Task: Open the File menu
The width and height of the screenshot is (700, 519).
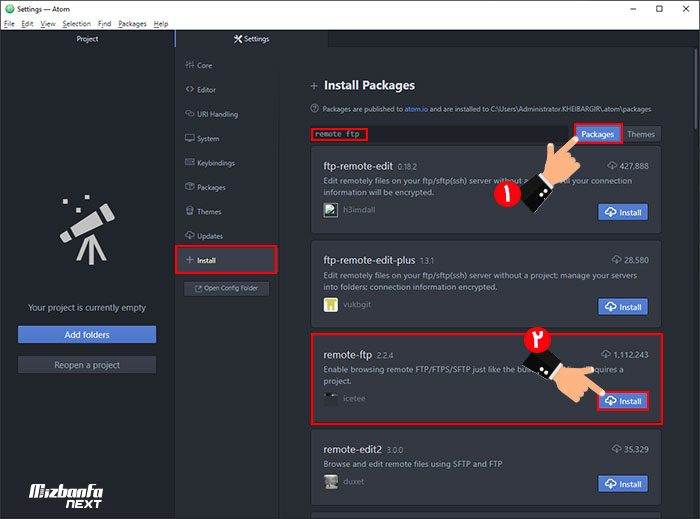Action: pyautogui.click(x=9, y=24)
